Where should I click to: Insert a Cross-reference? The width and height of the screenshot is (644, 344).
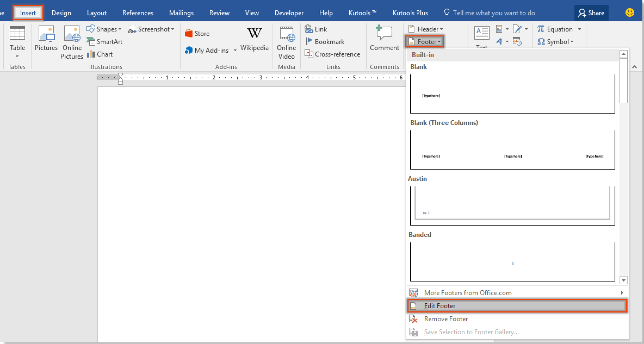pyautogui.click(x=333, y=54)
